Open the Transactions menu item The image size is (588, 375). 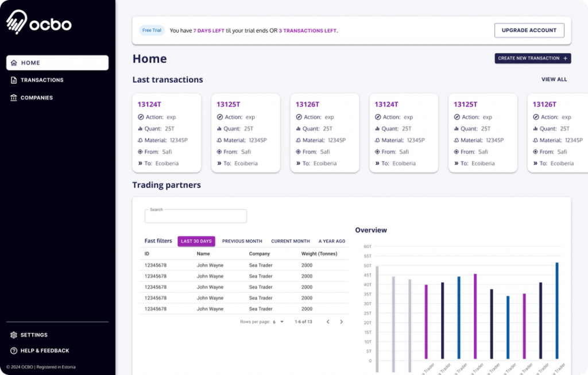pos(42,80)
